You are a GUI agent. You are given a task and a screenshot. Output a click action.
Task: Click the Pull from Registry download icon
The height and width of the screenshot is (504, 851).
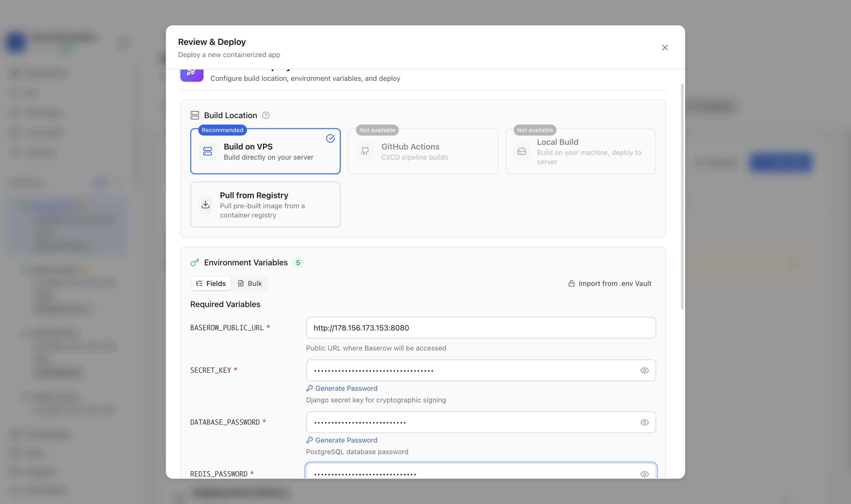tap(205, 204)
